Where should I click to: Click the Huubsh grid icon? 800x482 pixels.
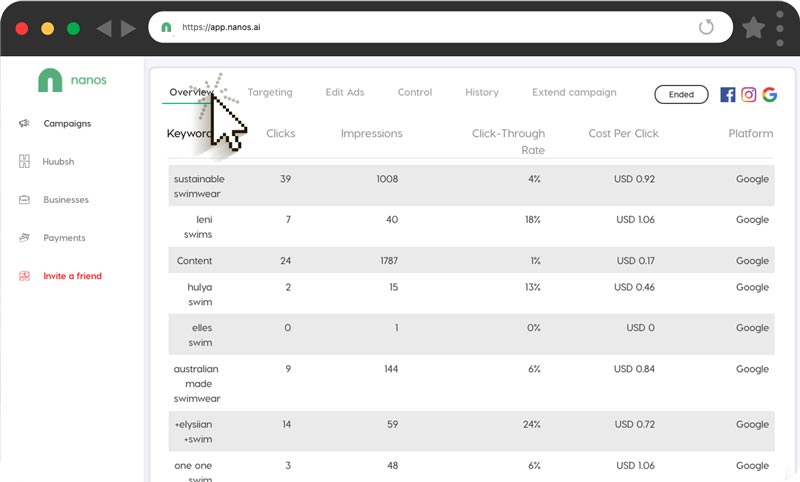(x=24, y=162)
